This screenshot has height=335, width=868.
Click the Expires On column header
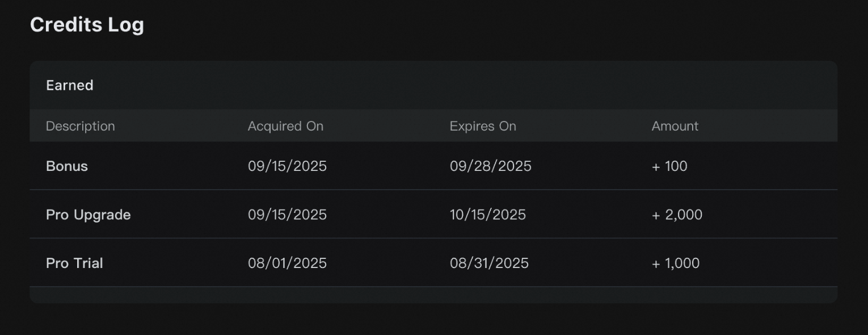[483, 126]
